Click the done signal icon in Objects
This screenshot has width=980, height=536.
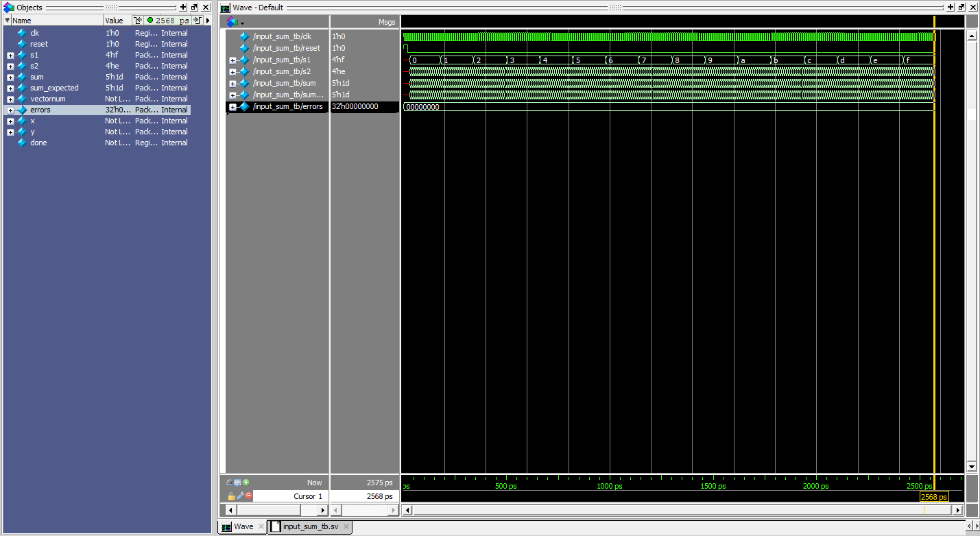[x=21, y=143]
